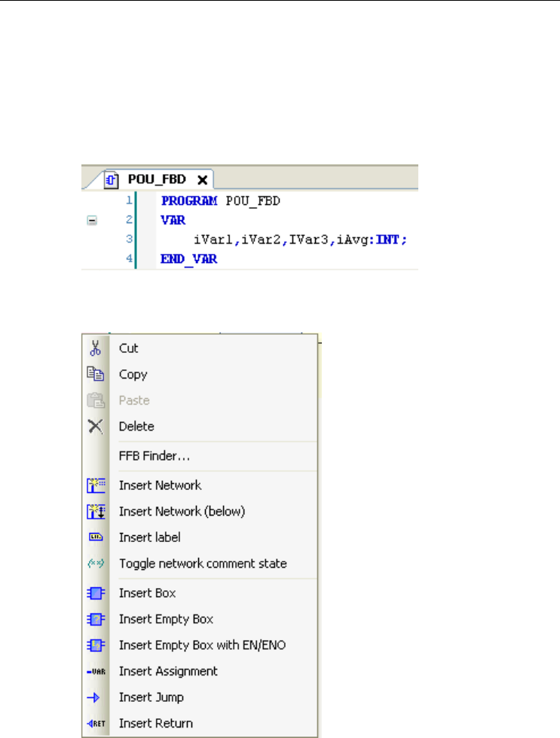The image size is (560, 738).
Task: Click the Insert Box icon
Action: (x=96, y=593)
